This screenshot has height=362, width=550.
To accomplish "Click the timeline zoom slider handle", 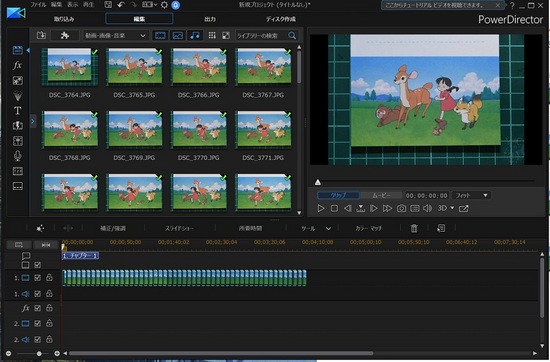I will [39, 354].
